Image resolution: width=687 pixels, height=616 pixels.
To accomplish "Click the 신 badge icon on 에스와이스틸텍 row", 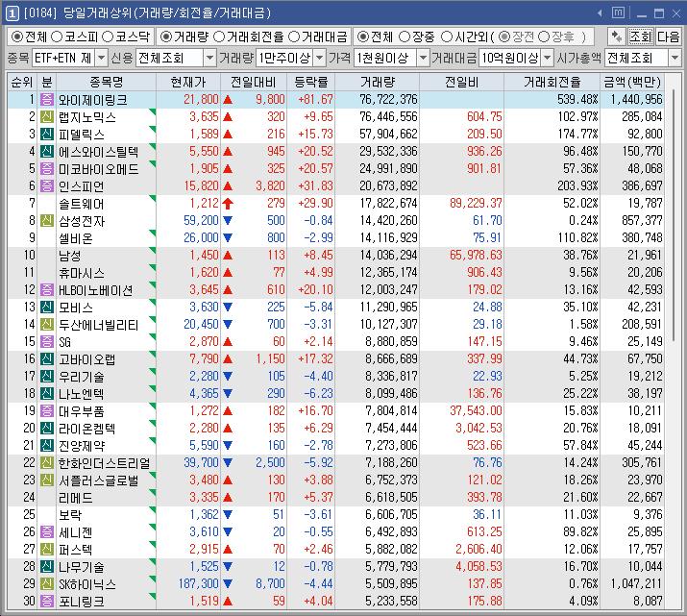I will pos(47,151).
